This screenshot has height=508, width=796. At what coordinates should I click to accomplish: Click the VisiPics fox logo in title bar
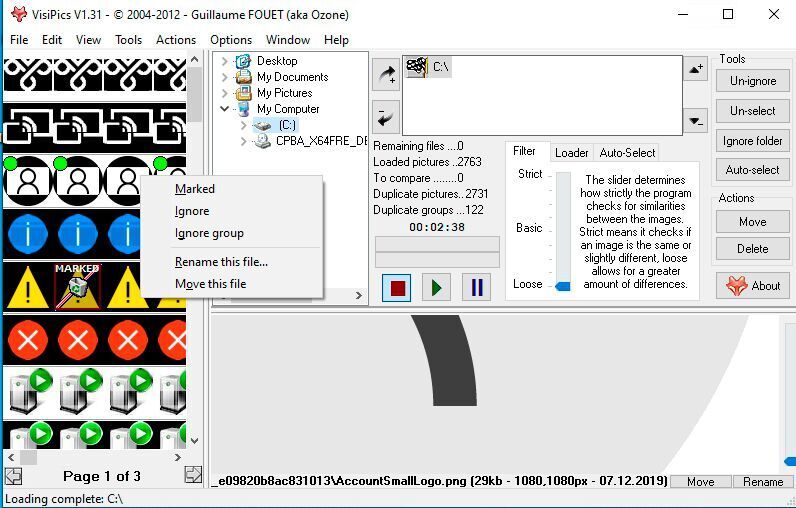point(19,14)
